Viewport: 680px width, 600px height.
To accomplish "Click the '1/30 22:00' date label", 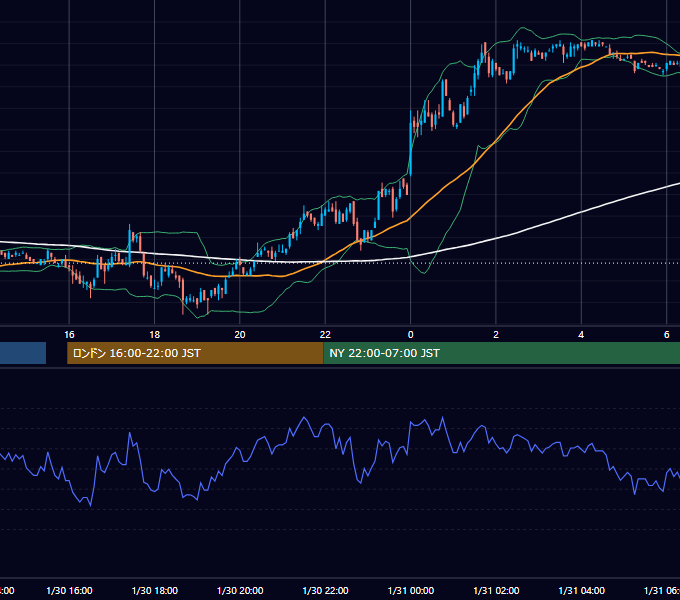I will point(325,591).
